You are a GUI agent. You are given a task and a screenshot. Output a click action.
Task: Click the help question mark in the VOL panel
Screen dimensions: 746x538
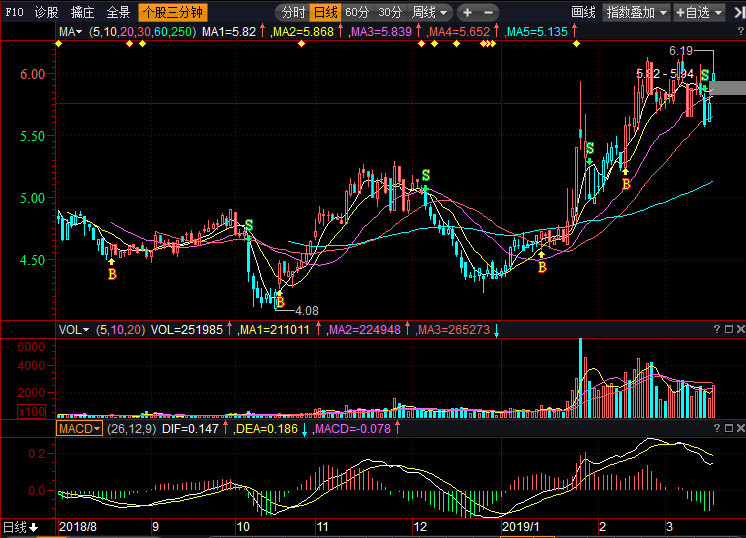click(718, 329)
